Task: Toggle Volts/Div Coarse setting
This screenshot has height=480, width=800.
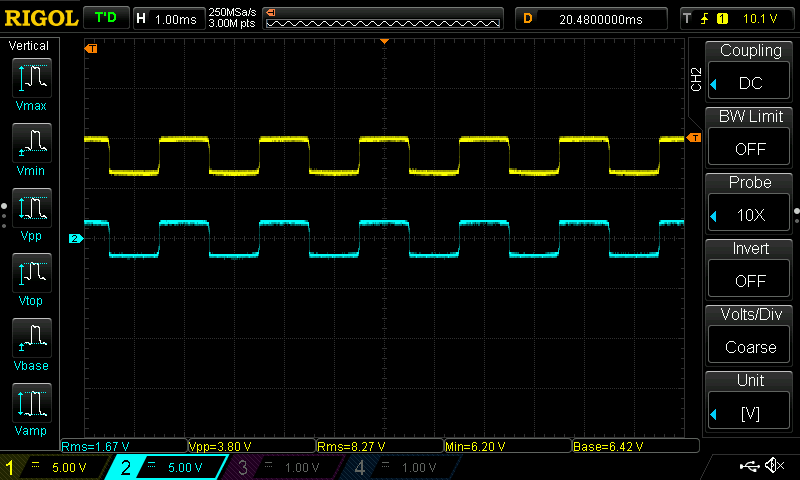Action: (749, 347)
